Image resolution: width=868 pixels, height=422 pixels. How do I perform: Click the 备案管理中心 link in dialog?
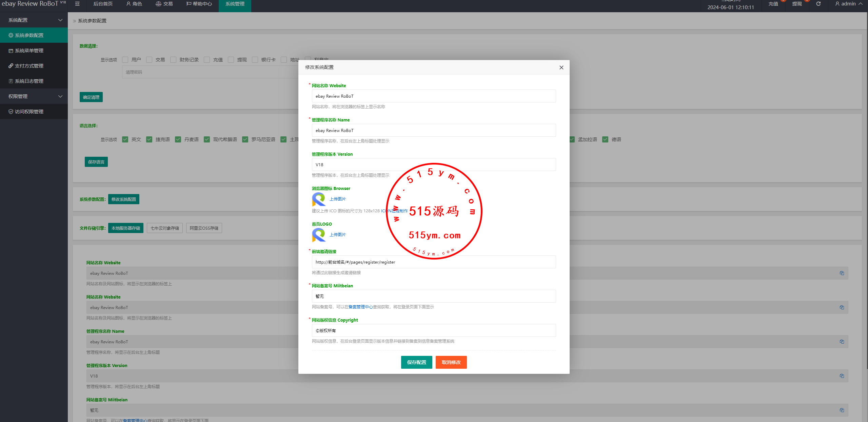point(360,307)
